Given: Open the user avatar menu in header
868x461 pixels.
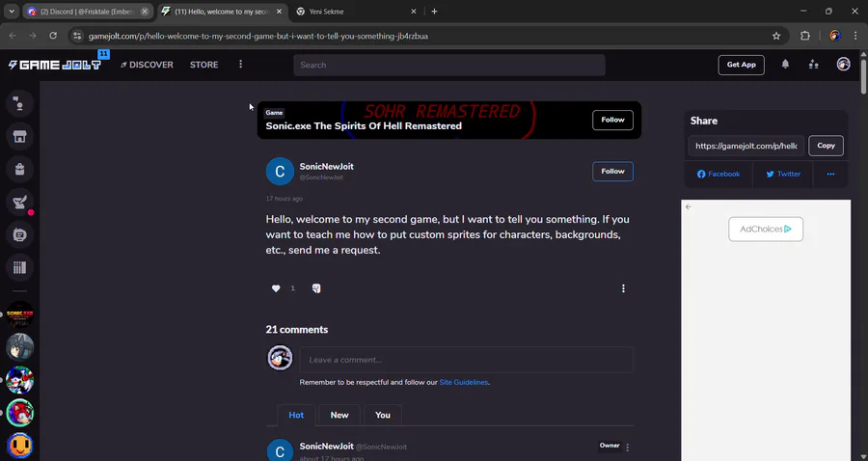Looking at the screenshot, I should (x=843, y=65).
